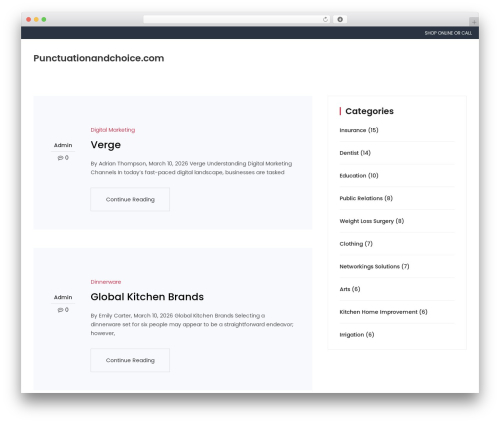Click the red close window dot
This screenshot has height=423, width=500.
click(x=29, y=20)
